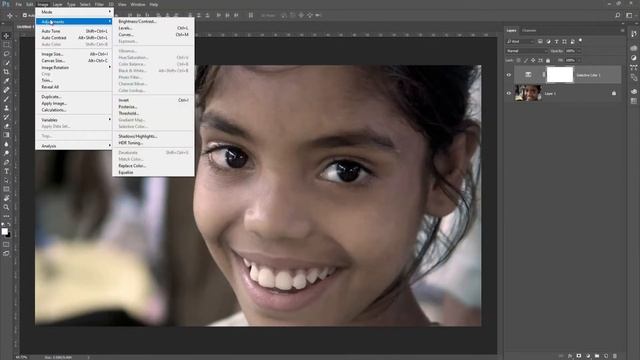Open the Fill slider dropdown
Image resolution: width=640 pixels, height=360 pixels.
point(579,60)
